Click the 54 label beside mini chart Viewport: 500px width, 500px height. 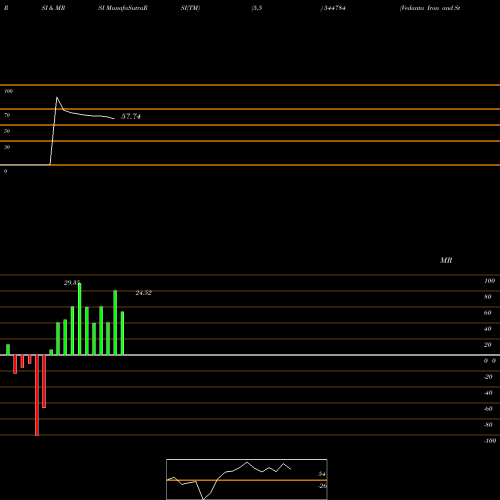(322, 474)
